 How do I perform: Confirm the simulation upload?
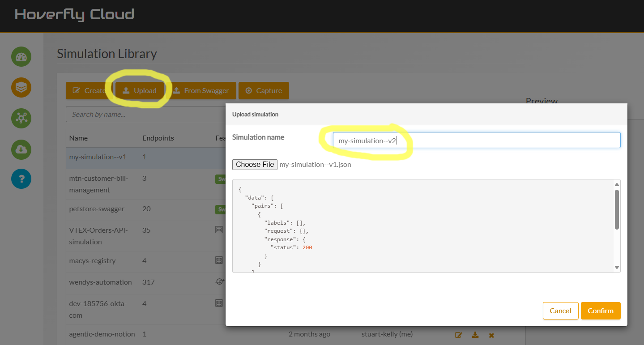[x=601, y=311]
